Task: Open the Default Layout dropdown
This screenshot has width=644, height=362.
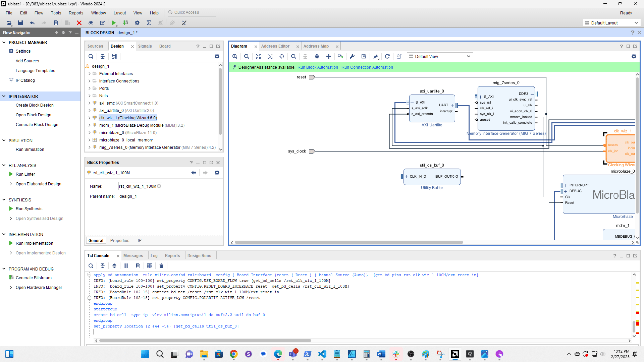Action: [x=611, y=23]
